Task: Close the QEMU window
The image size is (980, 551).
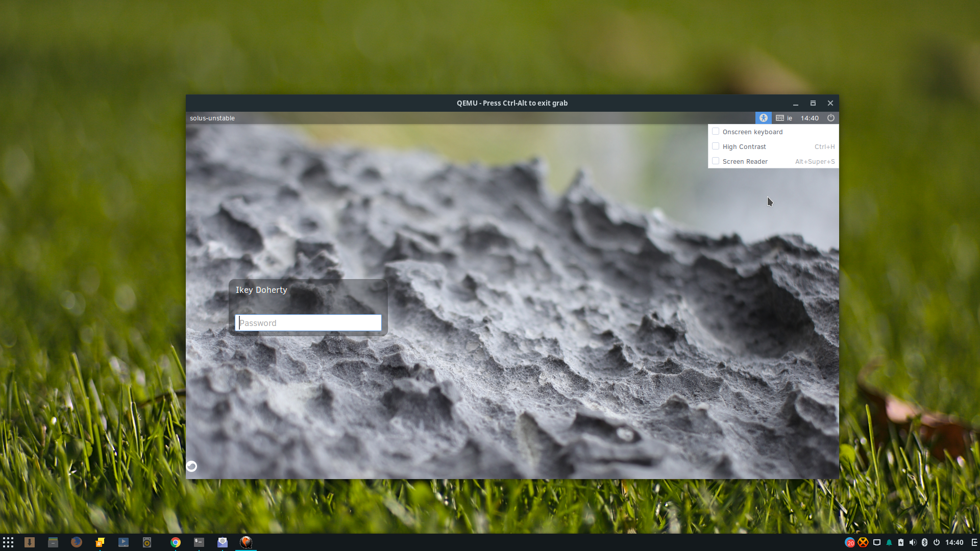Action: 830,103
